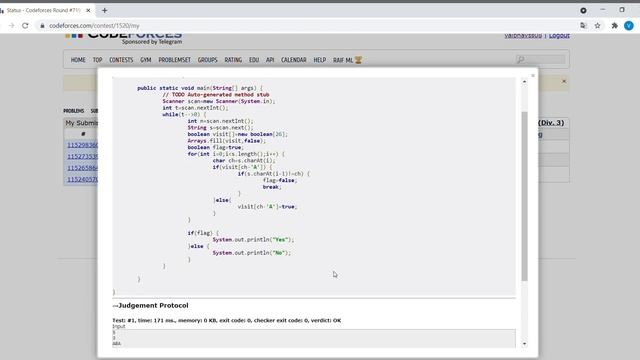Click the Test #1 verdict OK line

pos(227,320)
